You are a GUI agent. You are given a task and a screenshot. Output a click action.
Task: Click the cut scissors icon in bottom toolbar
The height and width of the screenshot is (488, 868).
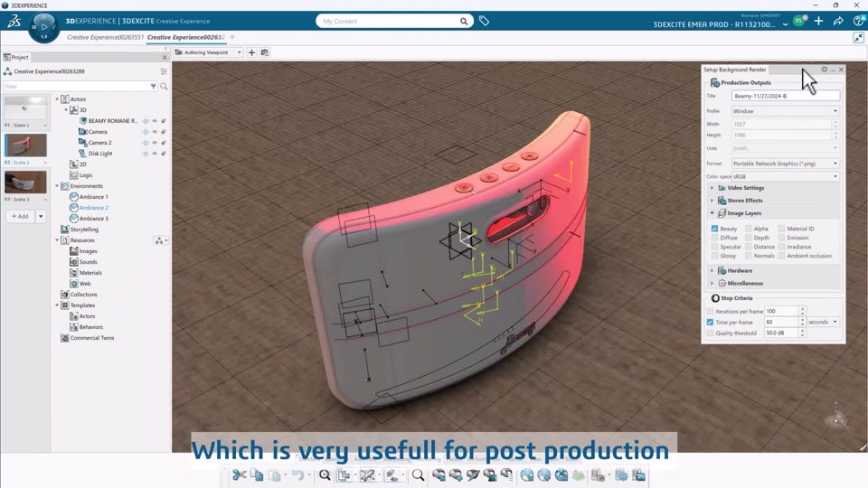239,474
